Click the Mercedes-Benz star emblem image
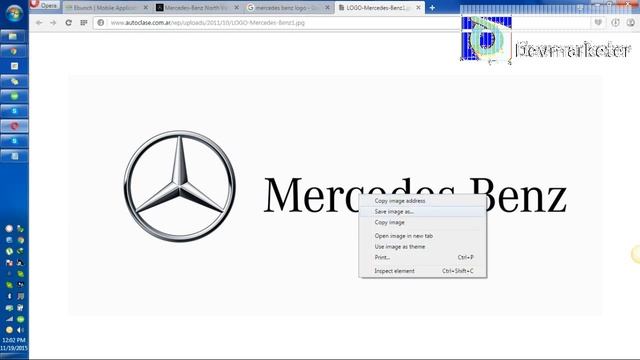 179,186
